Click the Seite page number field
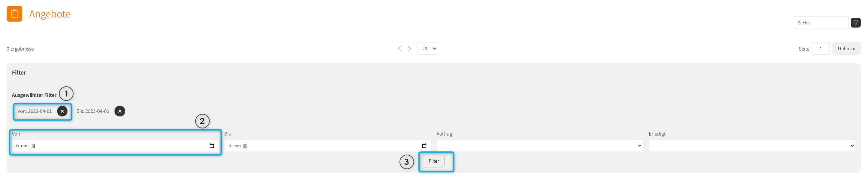The width and height of the screenshot is (868, 178). pyautogui.click(x=820, y=49)
